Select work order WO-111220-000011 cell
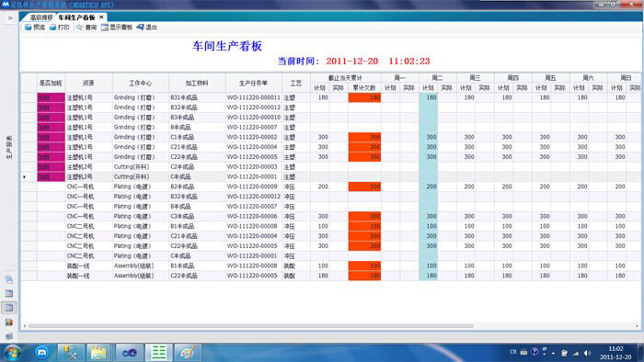The height and width of the screenshot is (362, 644). tap(253, 97)
